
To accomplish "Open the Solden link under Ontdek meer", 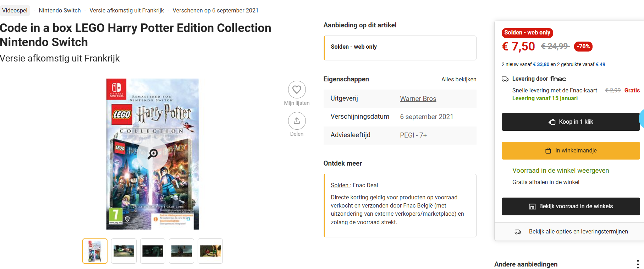I will 340,185.
